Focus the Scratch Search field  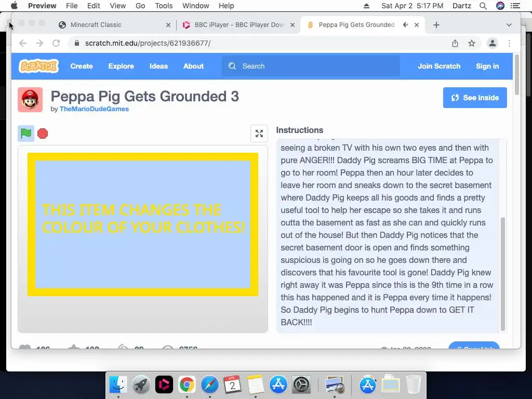click(x=311, y=66)
